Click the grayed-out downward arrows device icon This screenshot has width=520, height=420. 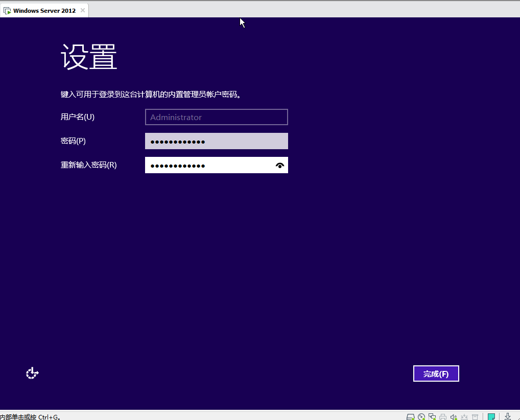point(464,417)
